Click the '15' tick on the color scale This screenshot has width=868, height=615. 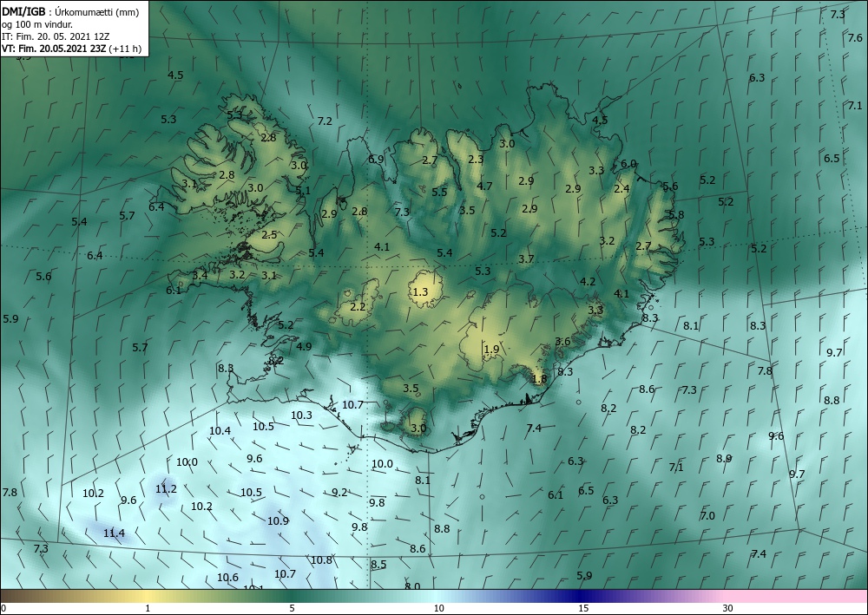583,608
